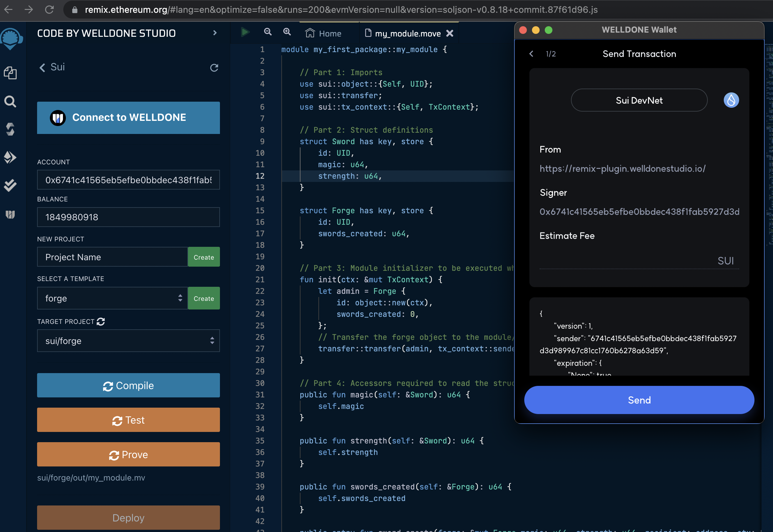Click the Send Transaction title
This screenshot has height=532, width=773.
(639, 54)
